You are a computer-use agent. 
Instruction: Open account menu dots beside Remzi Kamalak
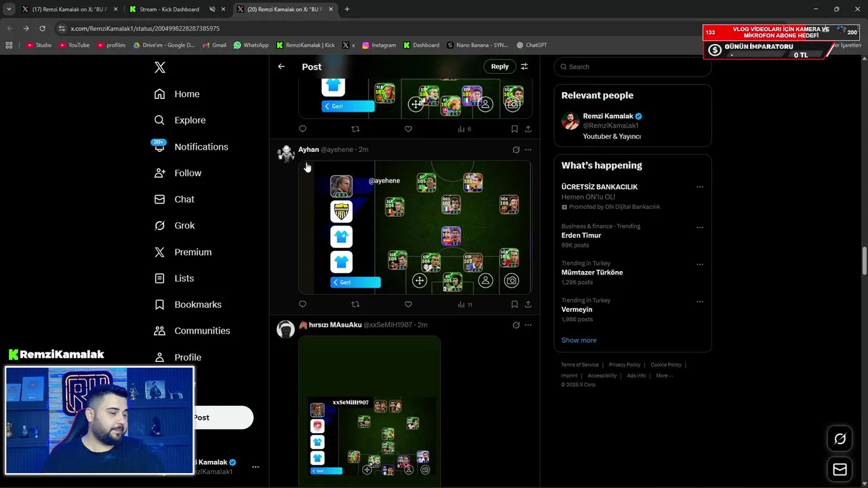[x=256, y=467]
